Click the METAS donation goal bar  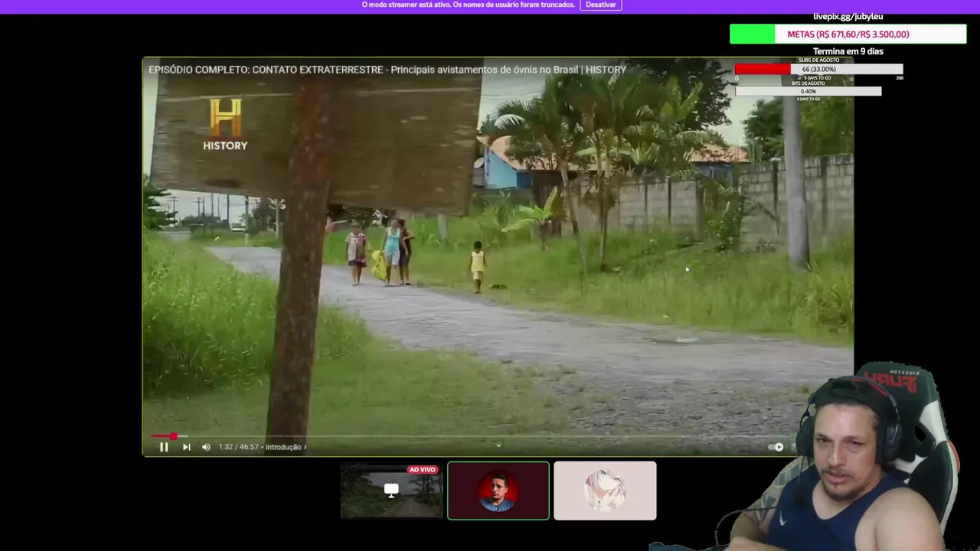click(x=848, y=34)
